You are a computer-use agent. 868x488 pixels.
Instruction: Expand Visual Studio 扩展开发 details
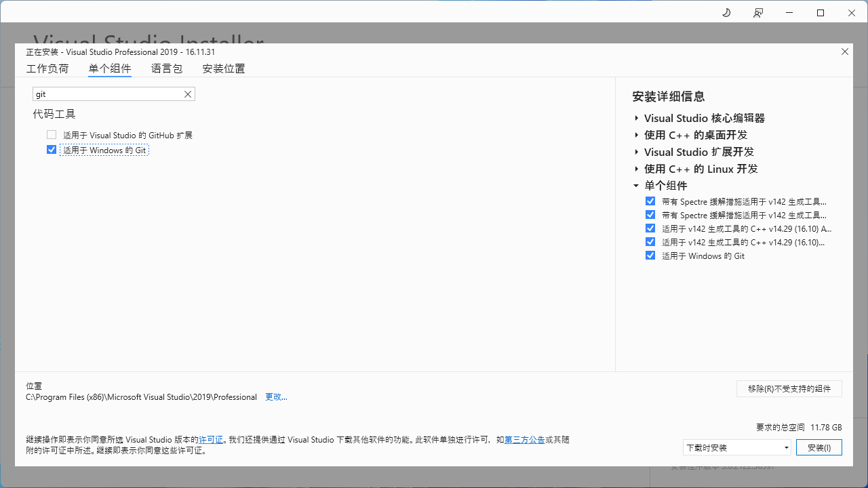pyautogui.click(x=636, y=152)
